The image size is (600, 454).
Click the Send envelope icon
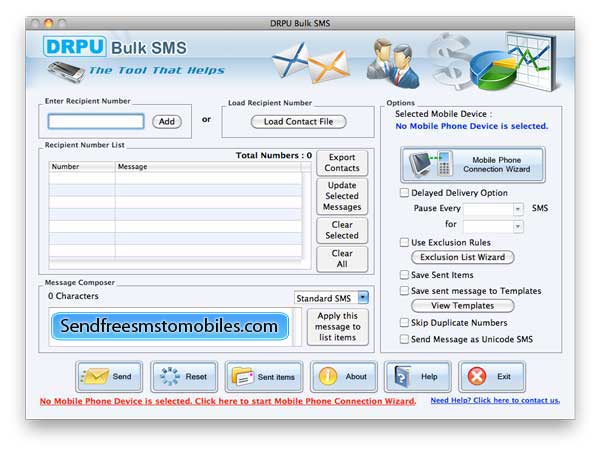point(95,376)
